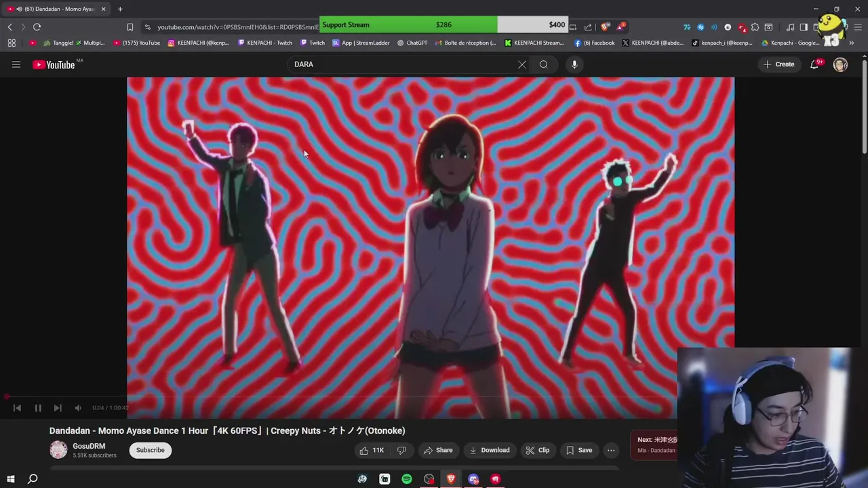Select the Dandadan YouTube tab

click(55, 9)
